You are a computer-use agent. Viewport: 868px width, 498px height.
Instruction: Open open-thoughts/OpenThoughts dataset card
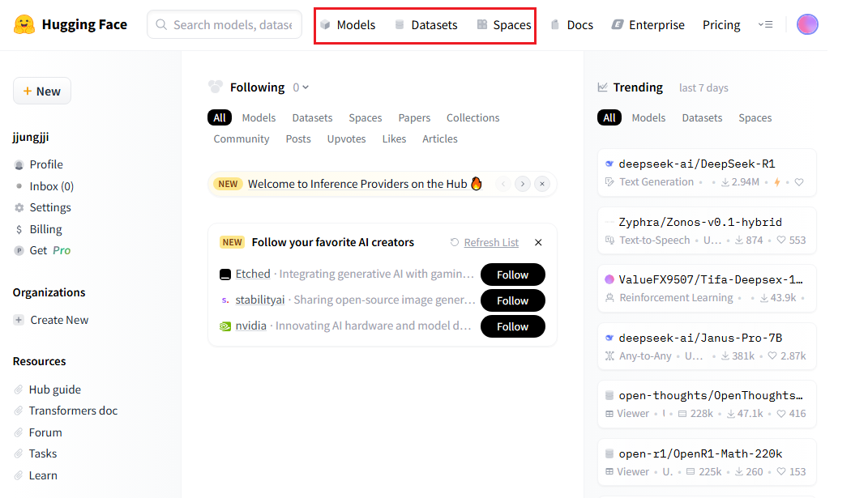coord(707,405)
